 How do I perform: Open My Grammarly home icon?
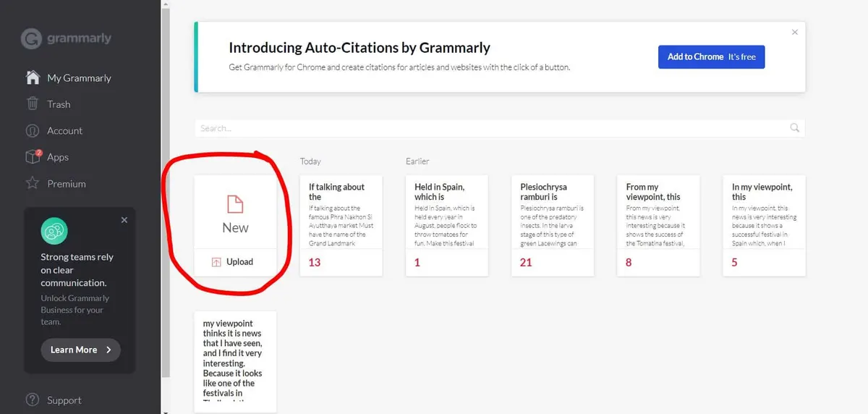coord(33,77)
